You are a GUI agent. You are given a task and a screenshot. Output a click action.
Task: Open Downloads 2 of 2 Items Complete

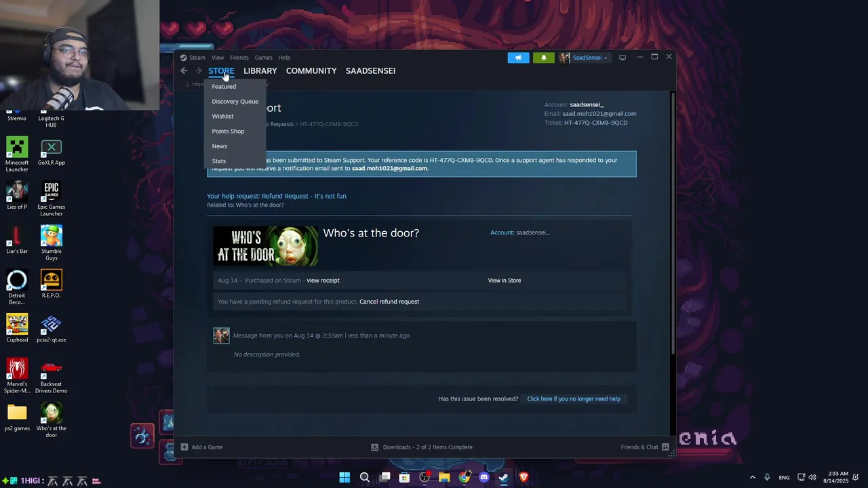pyautogui.click(x=421, y=447)
